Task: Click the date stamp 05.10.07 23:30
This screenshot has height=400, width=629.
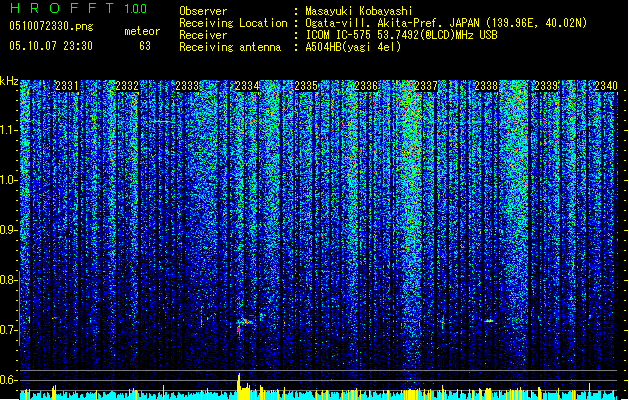Action: pyautogui.click(x=51, y=46)
